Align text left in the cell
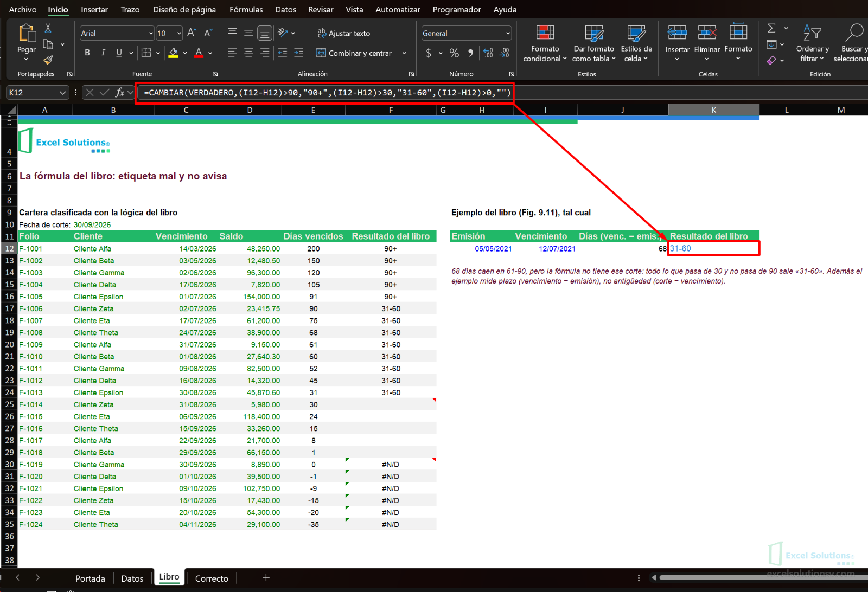The image size is (868, 592). 232,53
